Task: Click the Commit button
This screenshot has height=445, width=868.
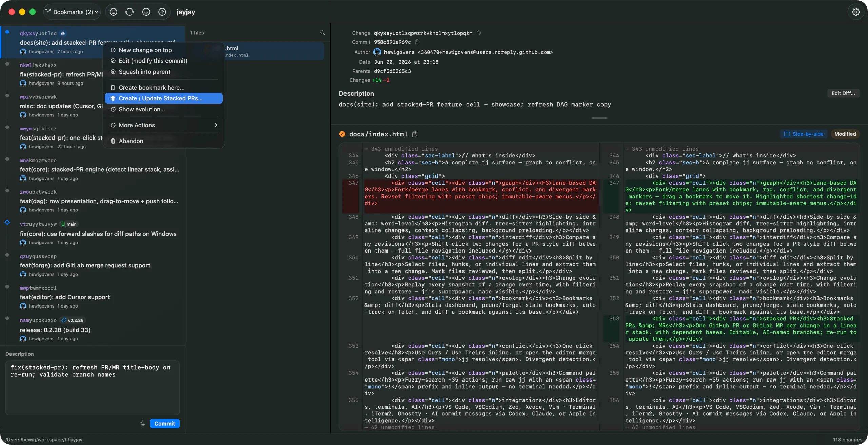Action: coord(164,424)
